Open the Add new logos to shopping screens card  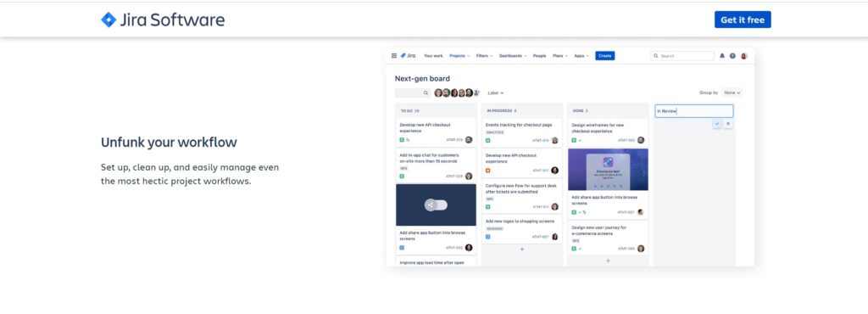click(x=522, y=229)
